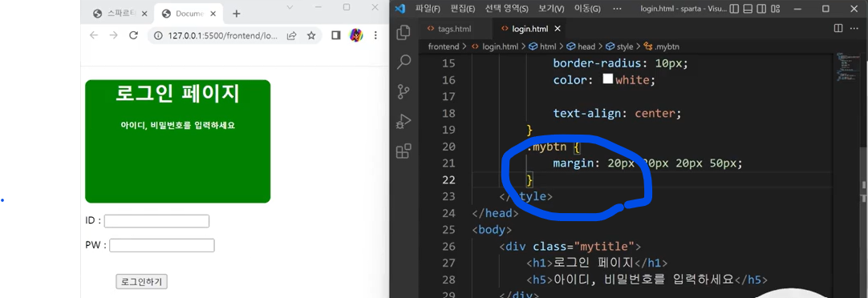
Task: Open a new Chrome tab
Action: point(237,14)
